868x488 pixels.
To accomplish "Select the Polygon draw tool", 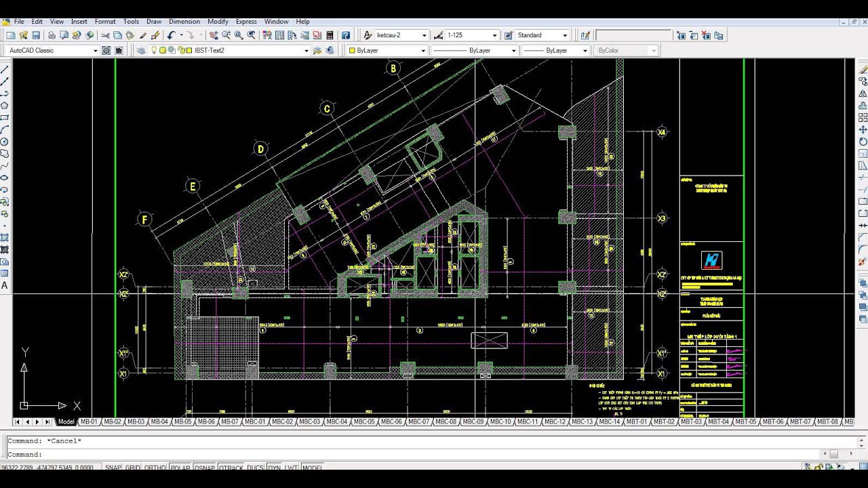I will coord(5,105).
